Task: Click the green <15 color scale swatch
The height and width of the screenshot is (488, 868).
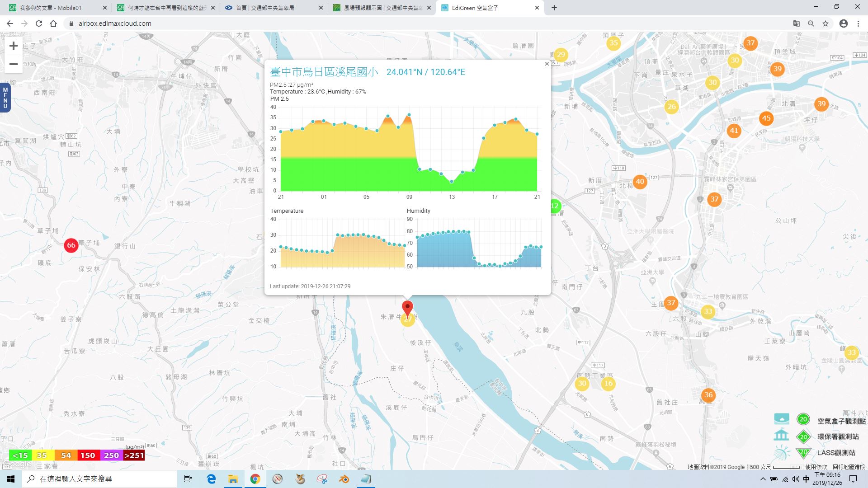Action: (20, 455)
